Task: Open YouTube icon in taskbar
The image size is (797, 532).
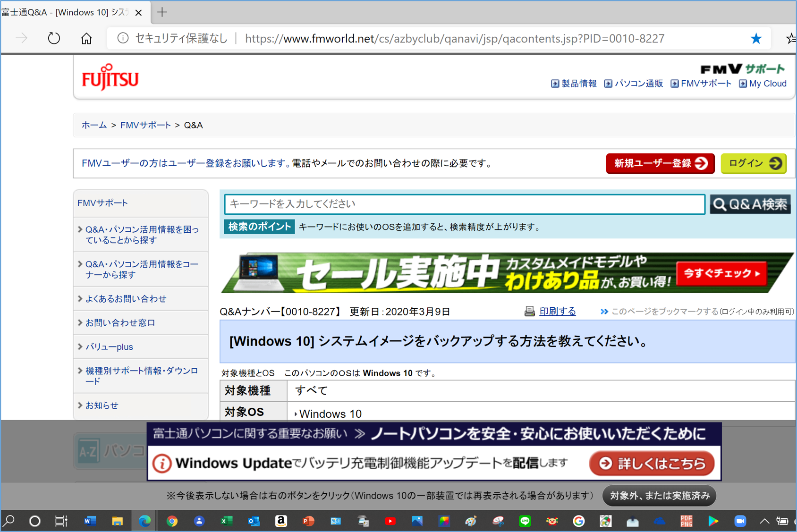Action: [x=390, y=521]
